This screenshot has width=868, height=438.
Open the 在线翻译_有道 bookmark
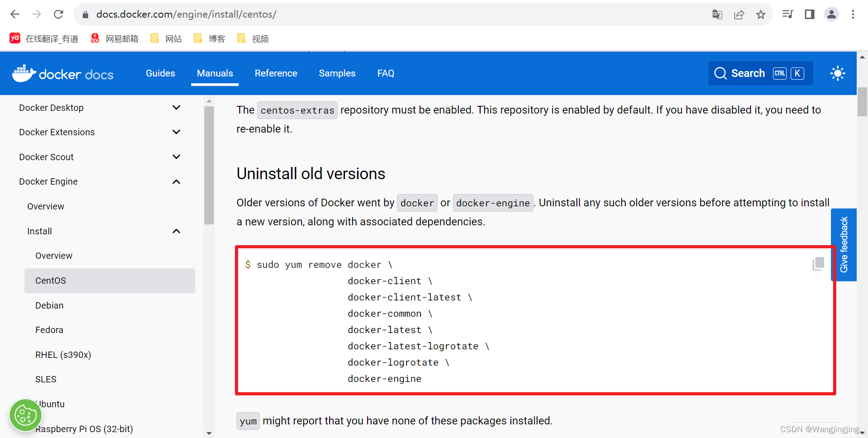pos(44,38)
